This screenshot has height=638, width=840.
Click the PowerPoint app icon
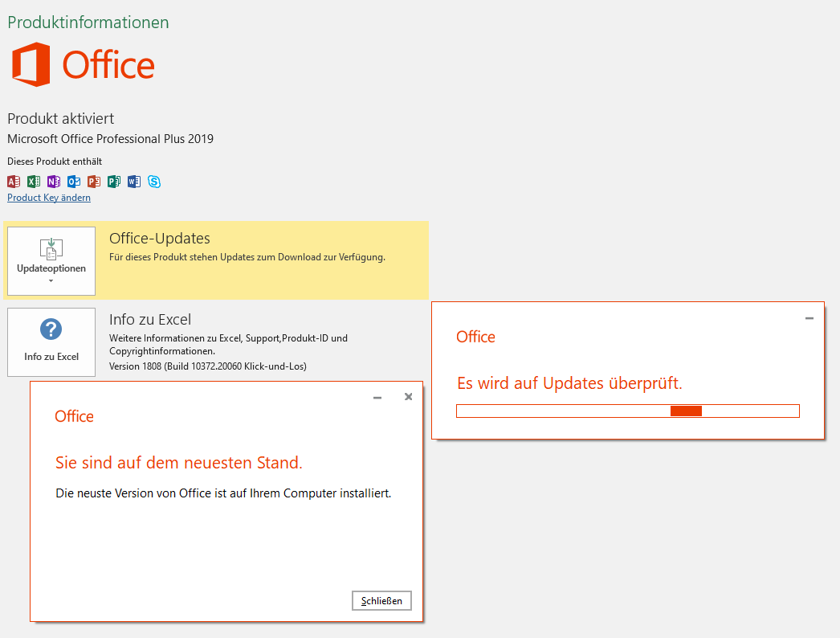point(94,182)
